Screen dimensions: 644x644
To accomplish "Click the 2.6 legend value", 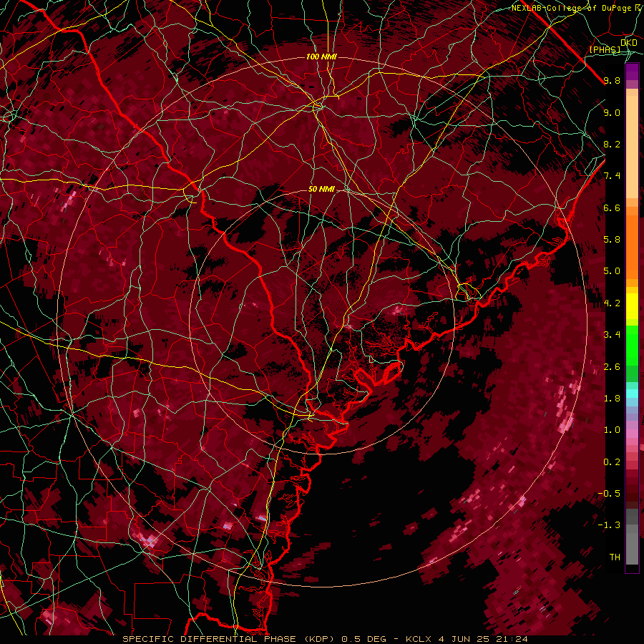I will click(612, 367).
